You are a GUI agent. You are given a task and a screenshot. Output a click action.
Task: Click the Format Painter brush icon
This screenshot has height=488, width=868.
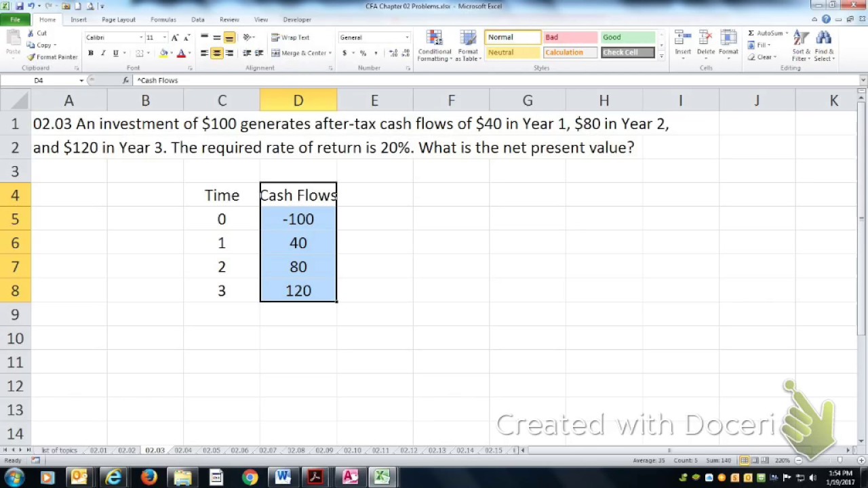click(x=31, y=57)
